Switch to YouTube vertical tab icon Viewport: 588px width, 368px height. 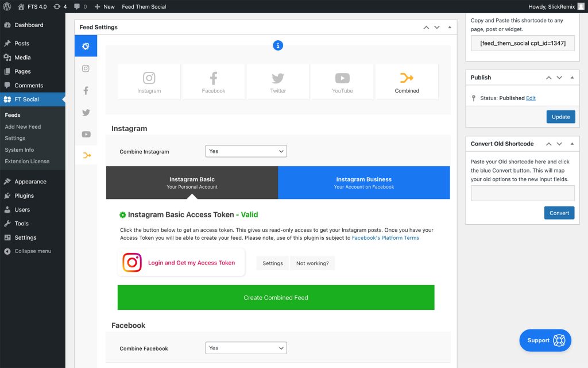pos(86,134)
